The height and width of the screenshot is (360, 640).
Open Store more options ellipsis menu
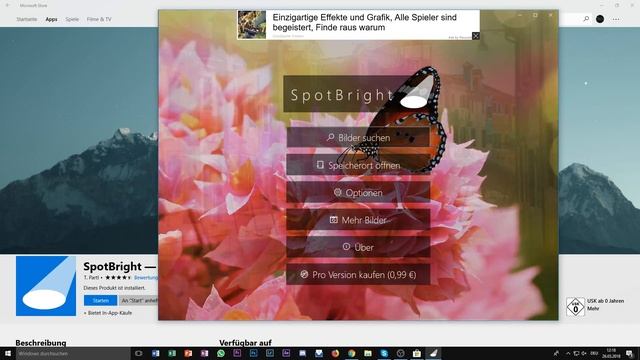616,19
